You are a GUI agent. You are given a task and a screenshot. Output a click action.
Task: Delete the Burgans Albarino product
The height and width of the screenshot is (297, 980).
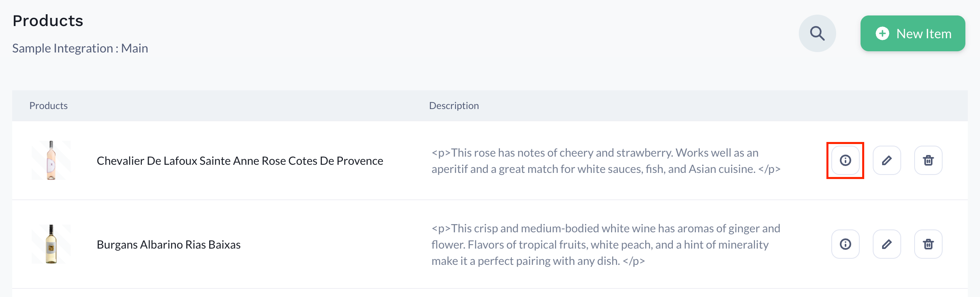(x=928, y=244)
